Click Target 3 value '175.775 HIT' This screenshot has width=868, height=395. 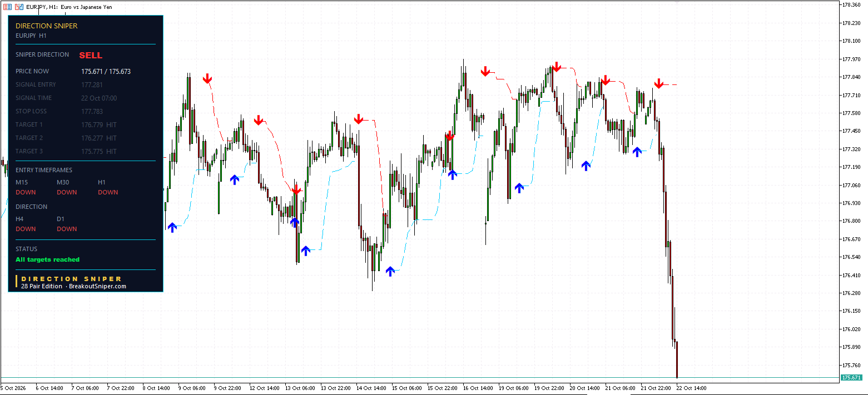coord(99,152)
